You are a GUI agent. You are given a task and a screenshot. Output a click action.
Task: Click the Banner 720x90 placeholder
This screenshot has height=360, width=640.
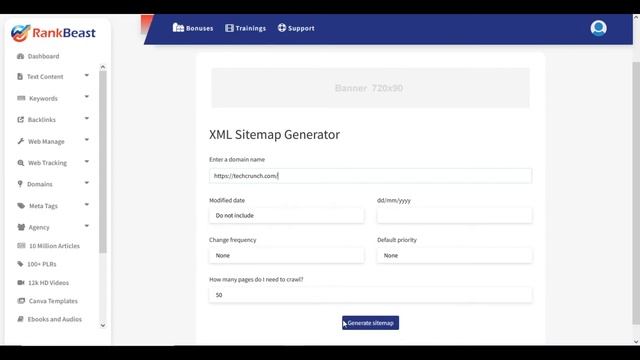[370, 88]
